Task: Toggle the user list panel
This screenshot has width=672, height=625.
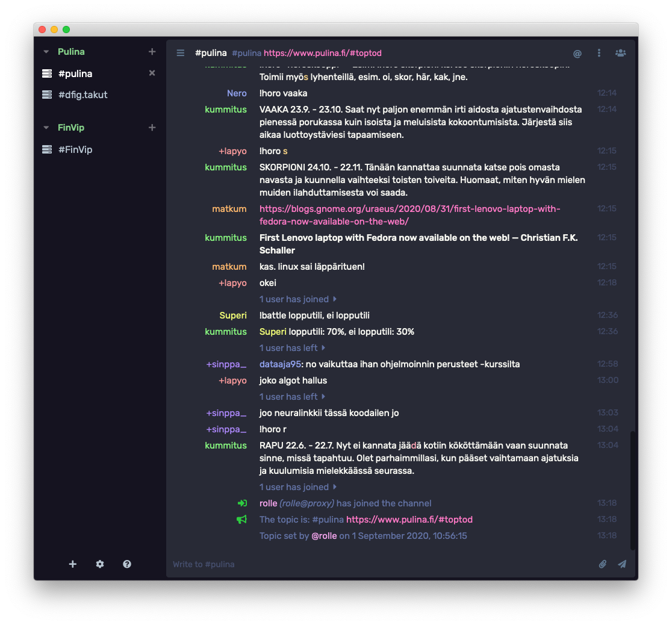Action: tap(621, 53)
